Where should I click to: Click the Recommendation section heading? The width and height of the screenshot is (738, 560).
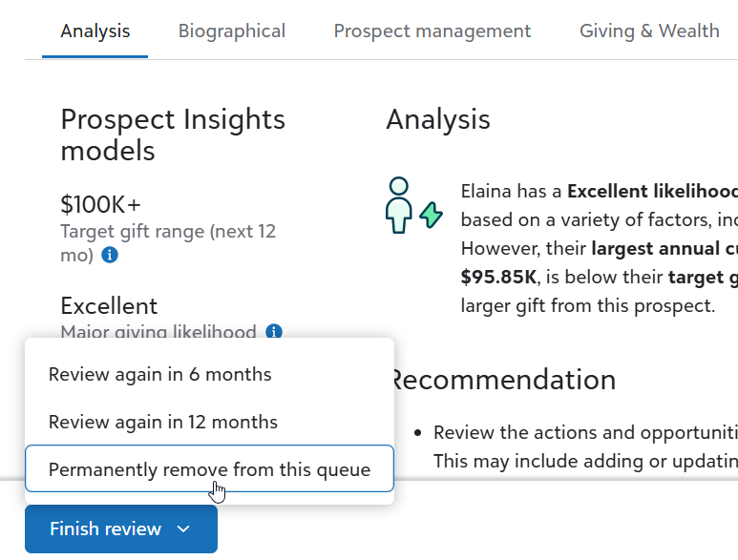point(503,380)
